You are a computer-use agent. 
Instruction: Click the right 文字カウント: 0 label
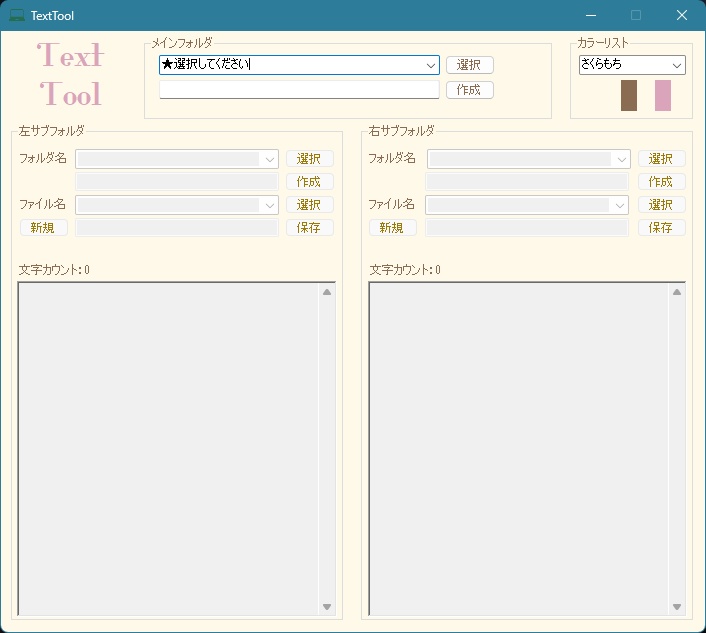(405, 270)
